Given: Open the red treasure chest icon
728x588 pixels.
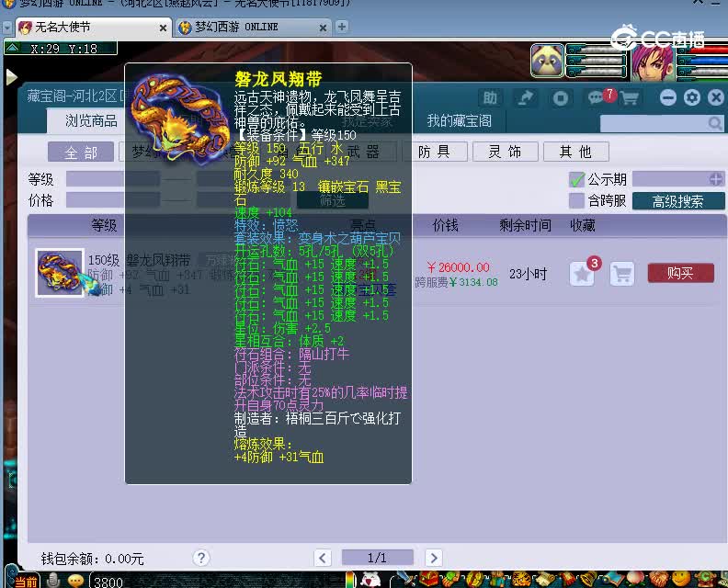Looking at the screenshot, I should 429,579.
